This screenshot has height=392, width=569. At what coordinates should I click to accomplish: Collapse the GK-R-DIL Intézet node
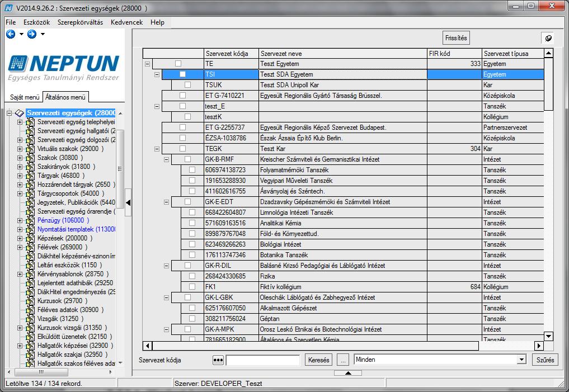(166, 266)
